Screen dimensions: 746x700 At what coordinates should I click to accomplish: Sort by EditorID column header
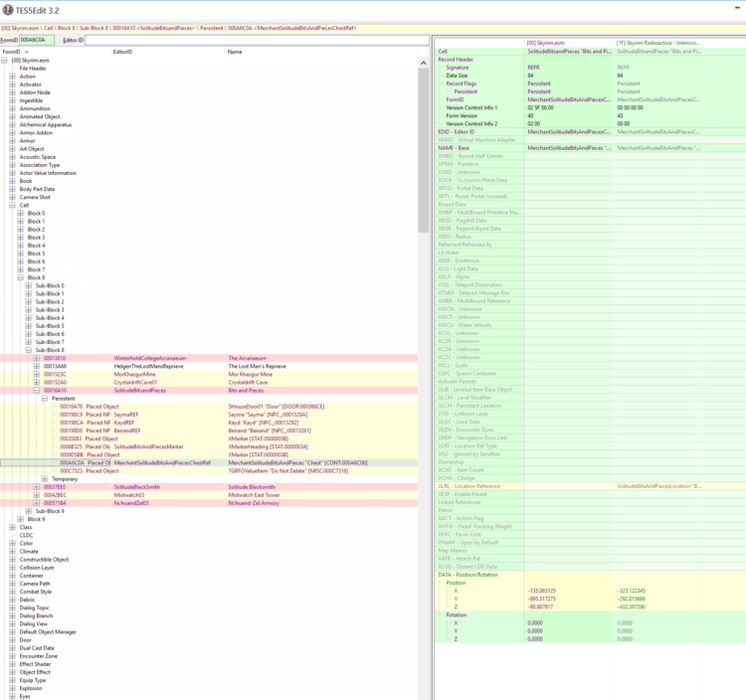tap(122, 52)
